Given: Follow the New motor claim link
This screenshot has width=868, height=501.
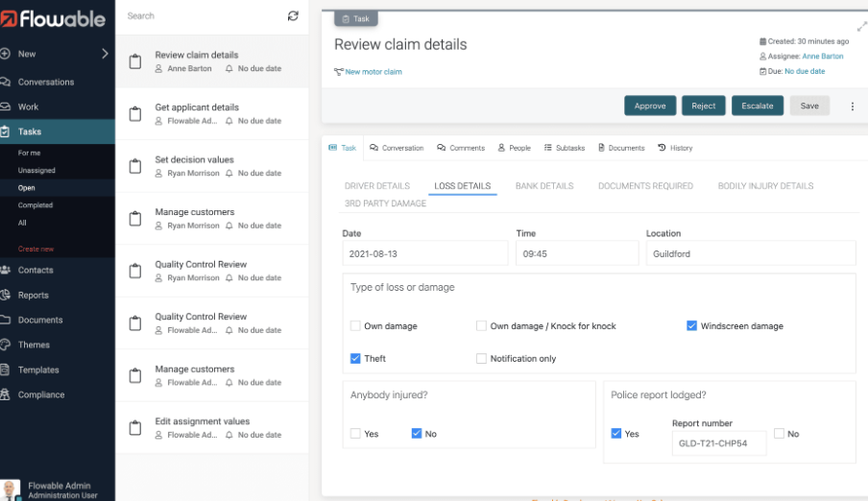Looking at the screenshot, I should point(374,72).
